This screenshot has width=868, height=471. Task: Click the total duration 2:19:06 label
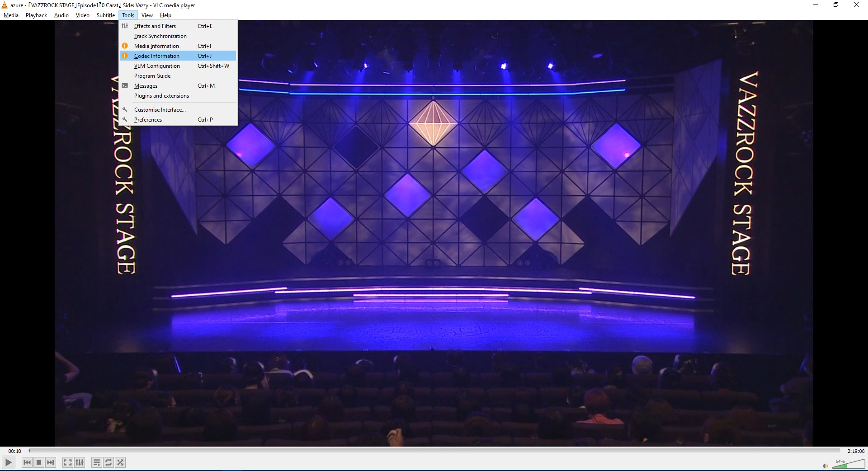(x=856, y=451)
